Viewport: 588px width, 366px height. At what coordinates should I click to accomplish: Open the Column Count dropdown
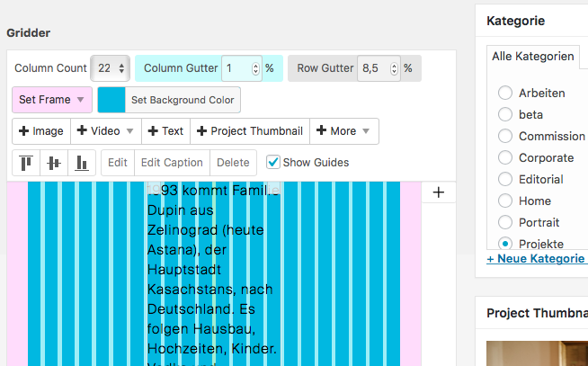pyautogui.click(x=111, y=68)
